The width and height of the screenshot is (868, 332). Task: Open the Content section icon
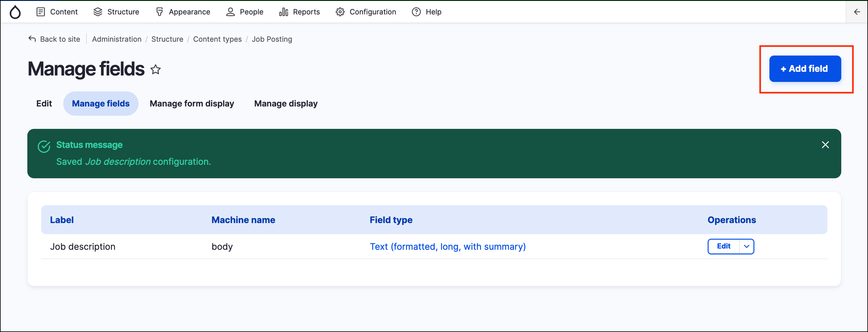pyautogui.click(x=41, y=12)
